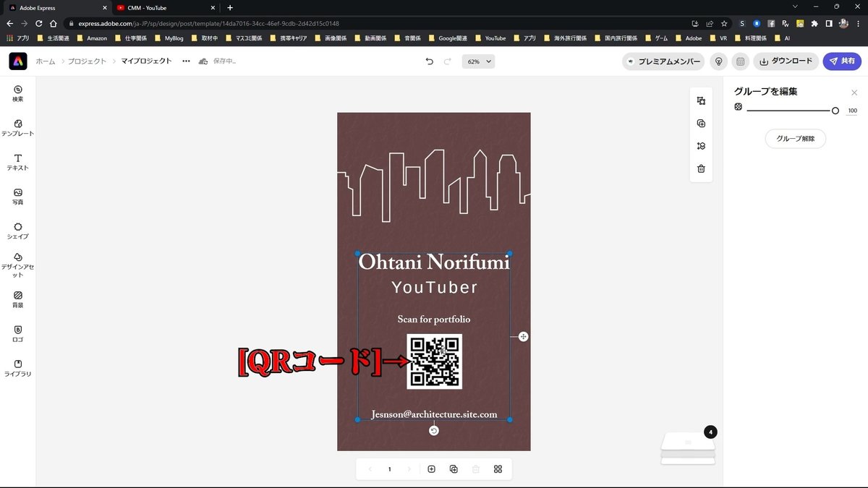The image size is (868, 488).
Task: Add a new page
Action: pos(431,469)
